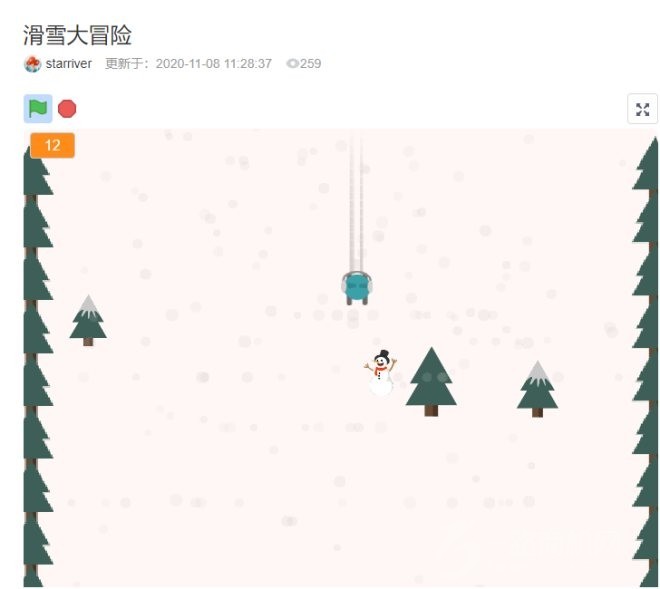The width and height of the screenshot is (660, 589).
Task: Click the teal skier character
Action: coord(357,288)
